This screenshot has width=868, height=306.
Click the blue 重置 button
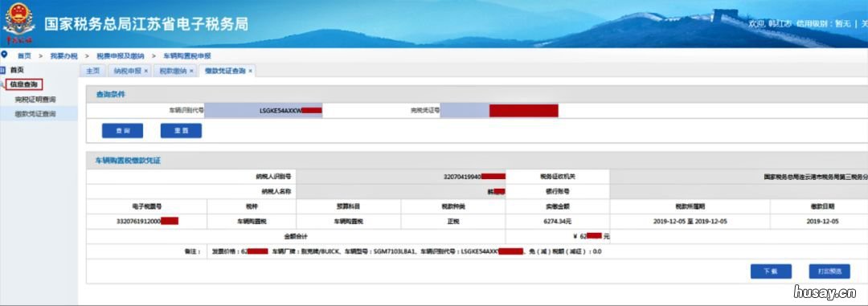pyautogui.click(x=181, y=131)
